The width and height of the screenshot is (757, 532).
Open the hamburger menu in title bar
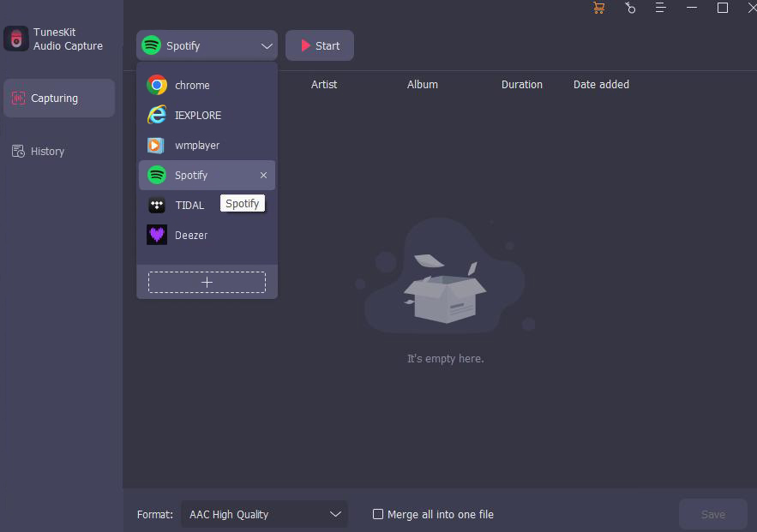(x=660, y=8)
